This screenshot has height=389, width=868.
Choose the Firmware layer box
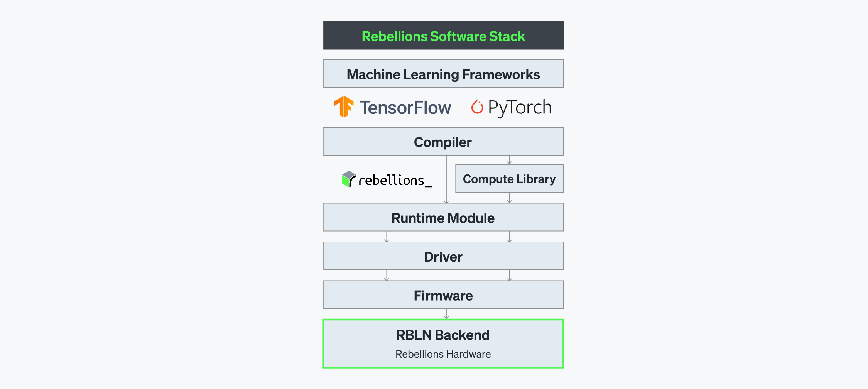point(443,295)
